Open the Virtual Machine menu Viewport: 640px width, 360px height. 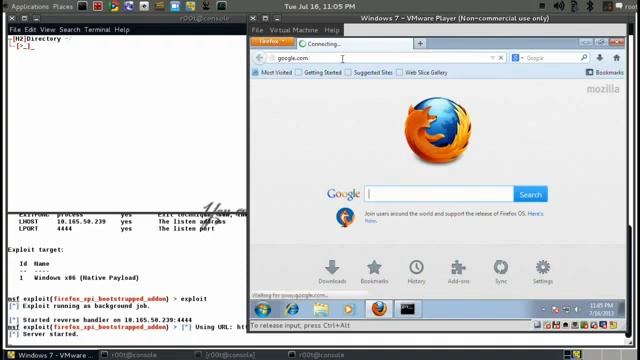pyautogui.click(x=293, y=30)
